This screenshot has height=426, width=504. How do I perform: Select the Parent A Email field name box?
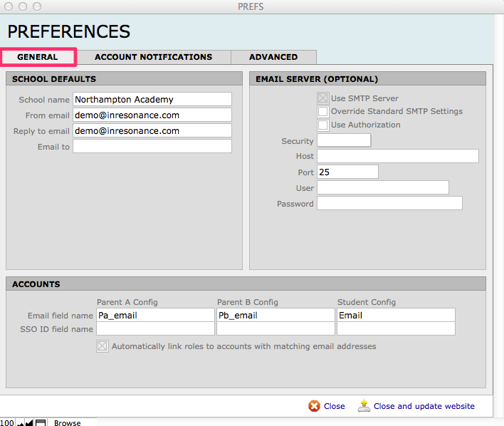click(154, 315)
